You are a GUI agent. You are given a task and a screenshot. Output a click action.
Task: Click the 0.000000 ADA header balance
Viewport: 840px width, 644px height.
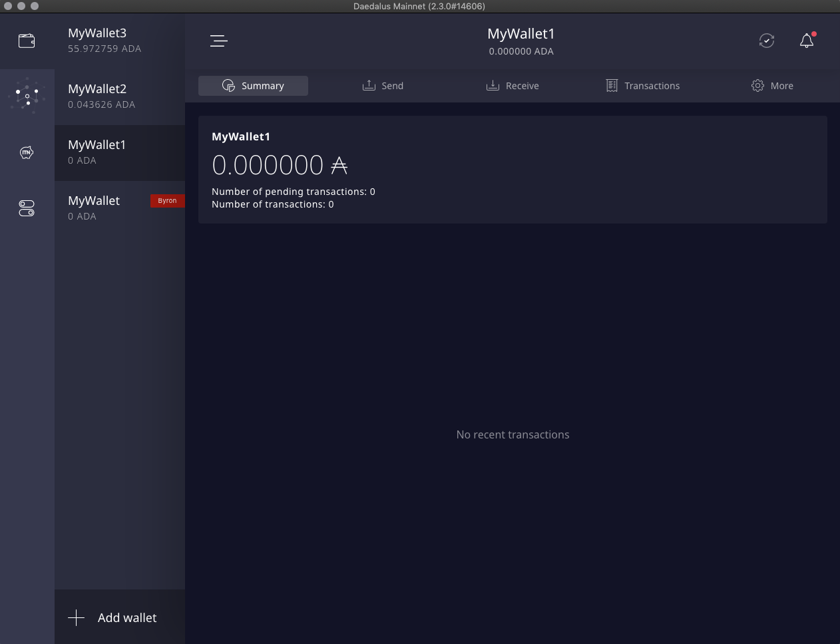click(521, 51)
